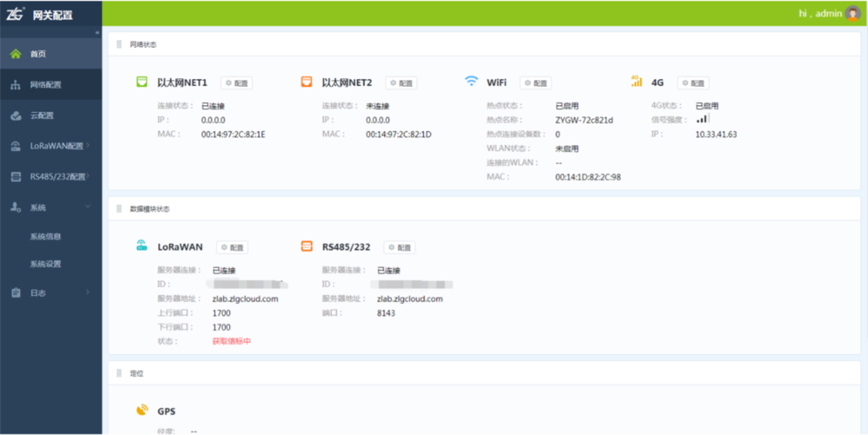Click the log clipboard icon beside 日志
The width and height of the screenshot is (868, 435).
pos(16,293)
